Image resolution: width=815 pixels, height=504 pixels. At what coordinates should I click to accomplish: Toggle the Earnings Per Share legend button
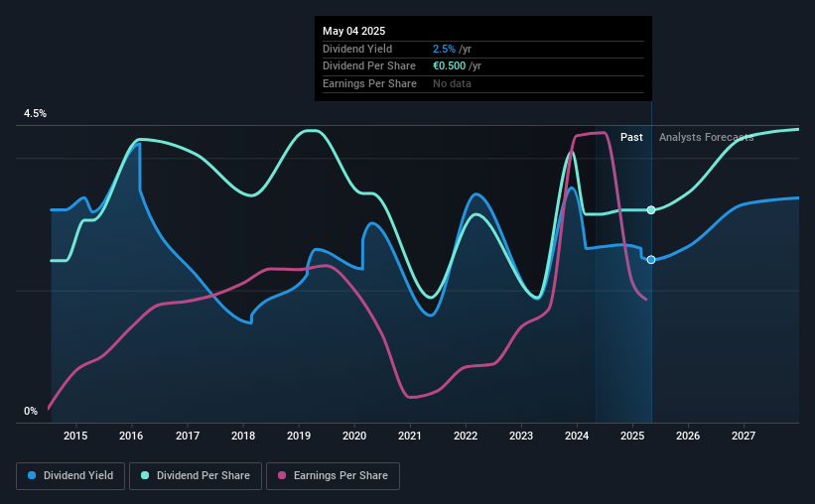tap(333, 476)
